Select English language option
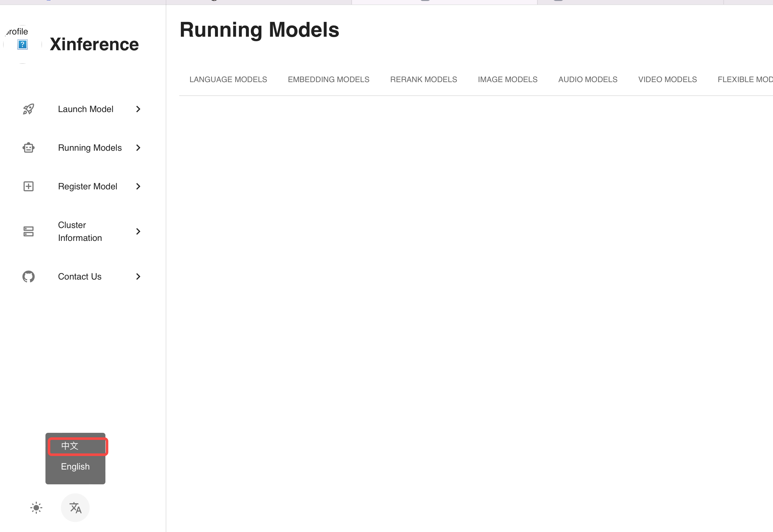 point(75,466)
